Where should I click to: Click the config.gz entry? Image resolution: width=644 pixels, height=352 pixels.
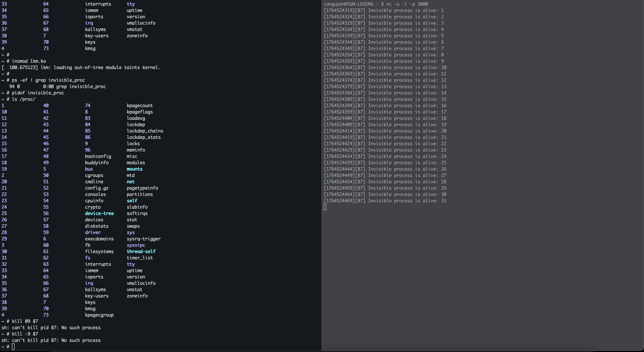point(97,188)
